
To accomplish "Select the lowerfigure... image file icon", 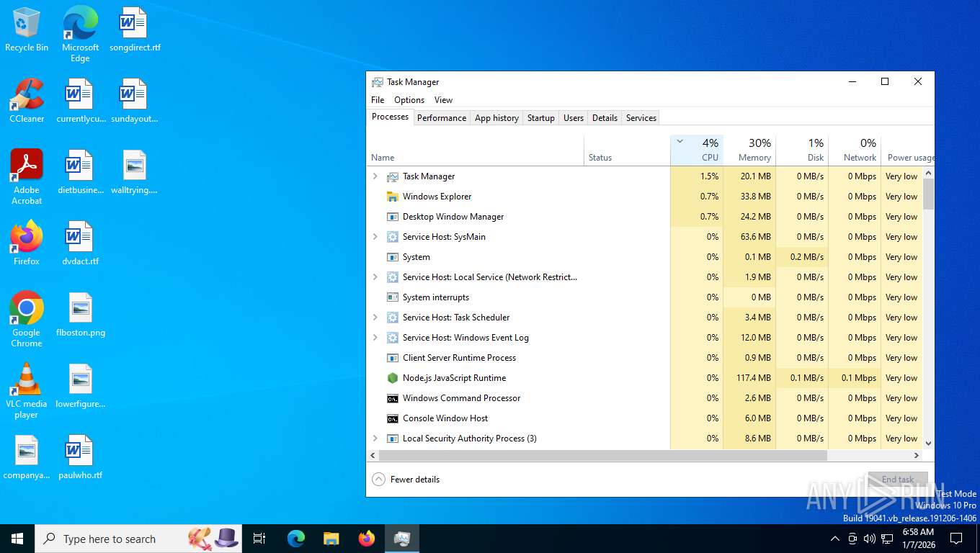I will (81, 386).
